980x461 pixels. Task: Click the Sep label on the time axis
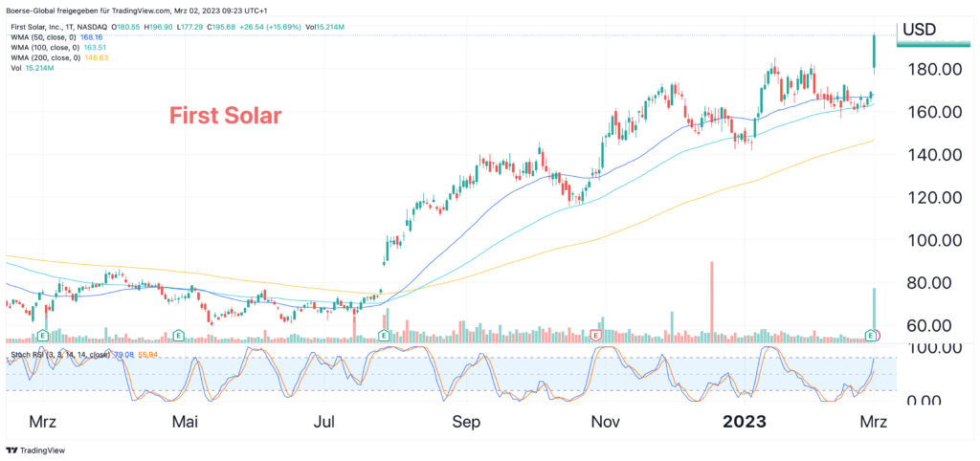tap(468, 423)
